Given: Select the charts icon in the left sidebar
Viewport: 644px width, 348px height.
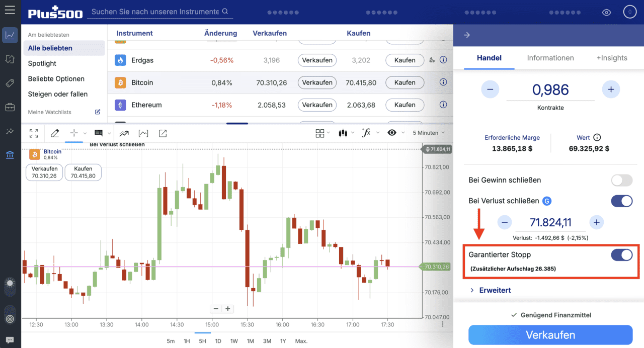Looking at the screenshot, I should pyautogui.click(x=10, y=35).
